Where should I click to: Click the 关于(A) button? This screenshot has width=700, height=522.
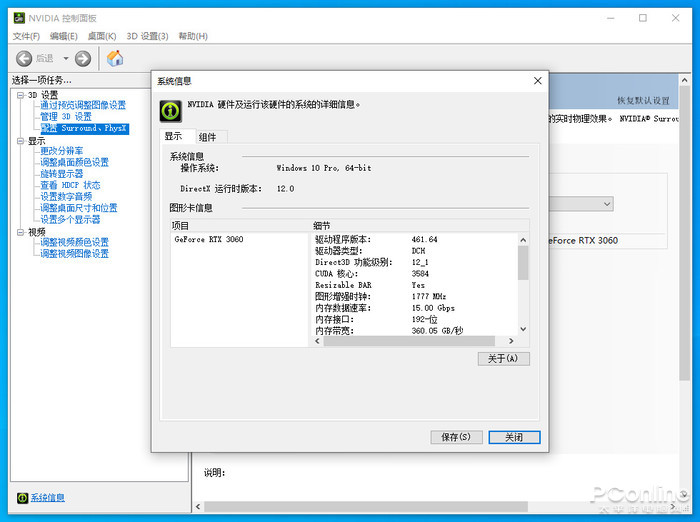coord(504,359)
